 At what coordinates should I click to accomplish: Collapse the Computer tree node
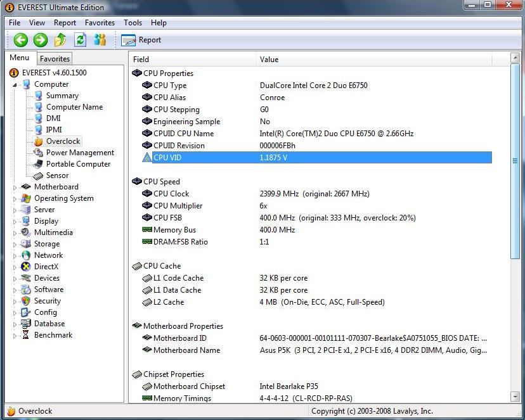[x=15, y=85]
